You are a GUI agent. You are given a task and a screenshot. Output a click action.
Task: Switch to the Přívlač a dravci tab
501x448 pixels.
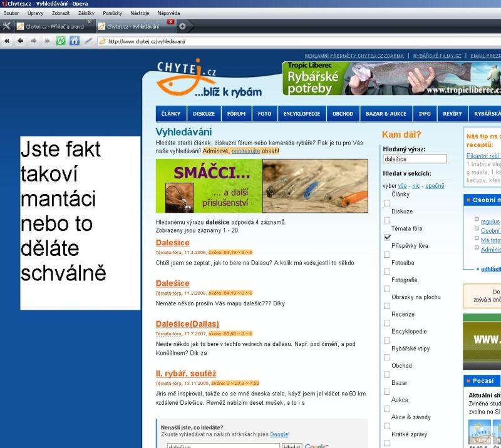(54, 26)
